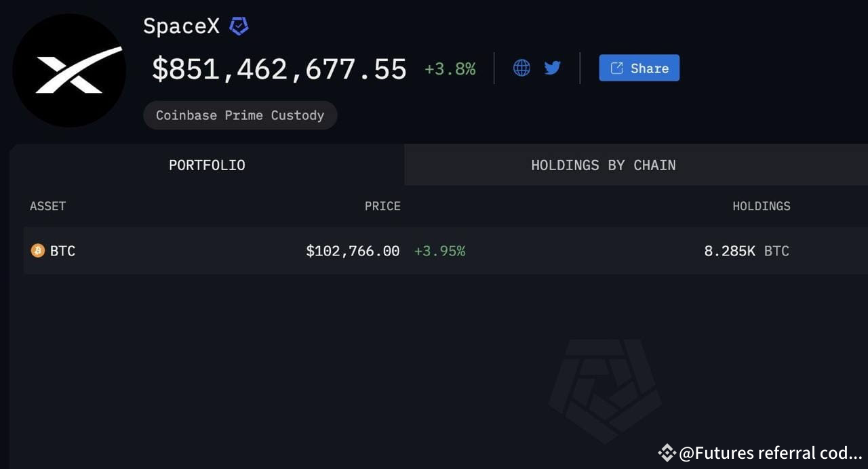Click the Share button
Screen dimensions: 868x469
[639, 68]
